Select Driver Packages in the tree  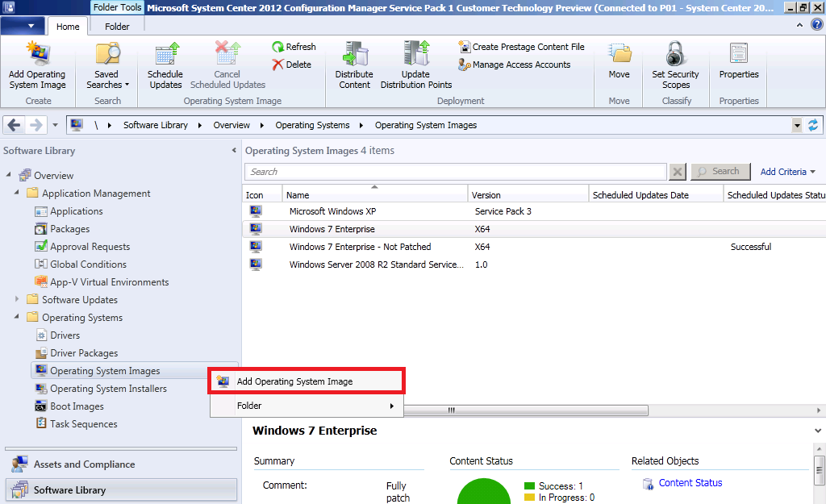84,353
